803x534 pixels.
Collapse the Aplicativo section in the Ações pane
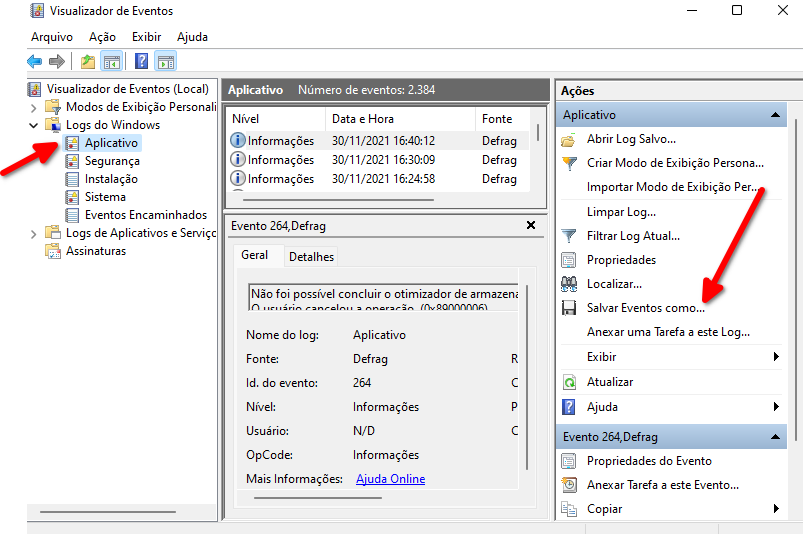775,115
